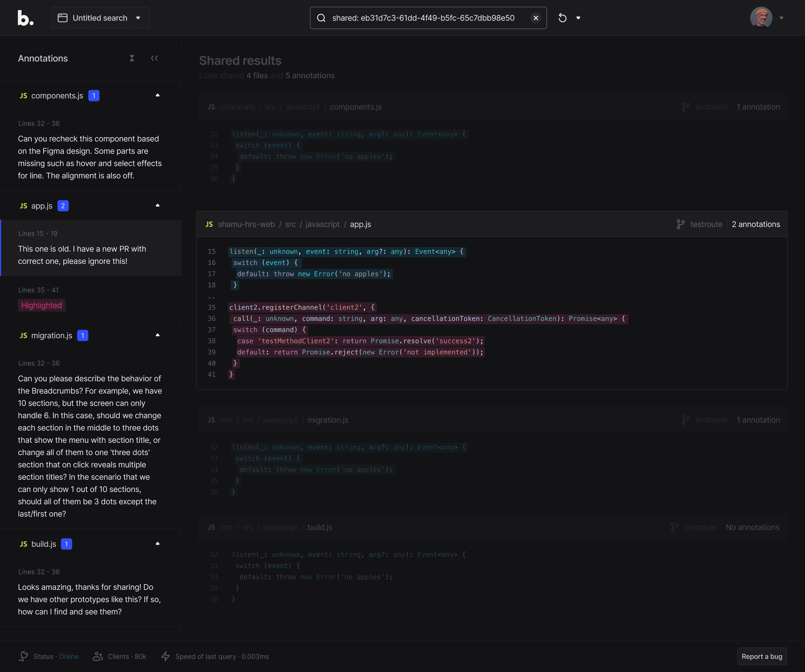Screen dimensions: 805x672
Task: Click the 2 annotations label on app.js
Action: pos(755,224)
